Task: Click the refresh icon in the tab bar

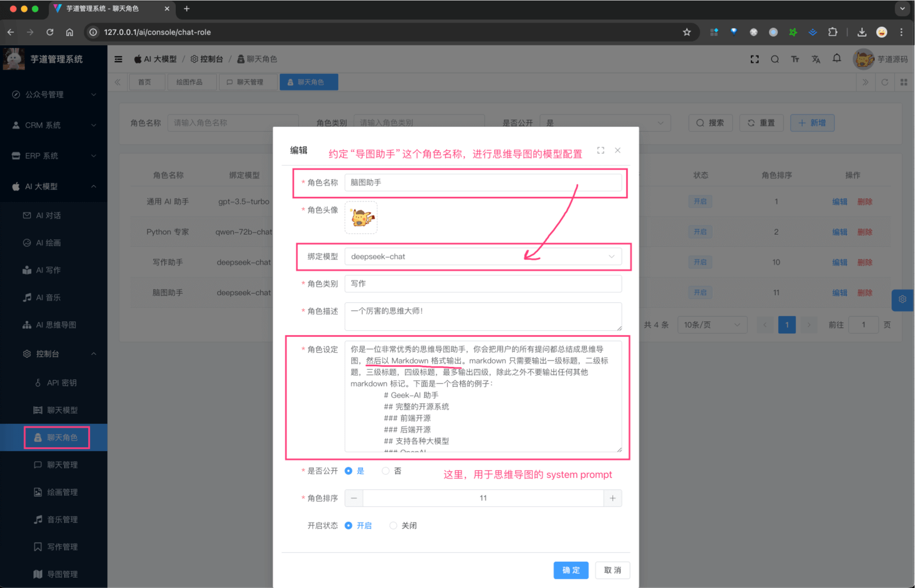Action: click(885, 82)
